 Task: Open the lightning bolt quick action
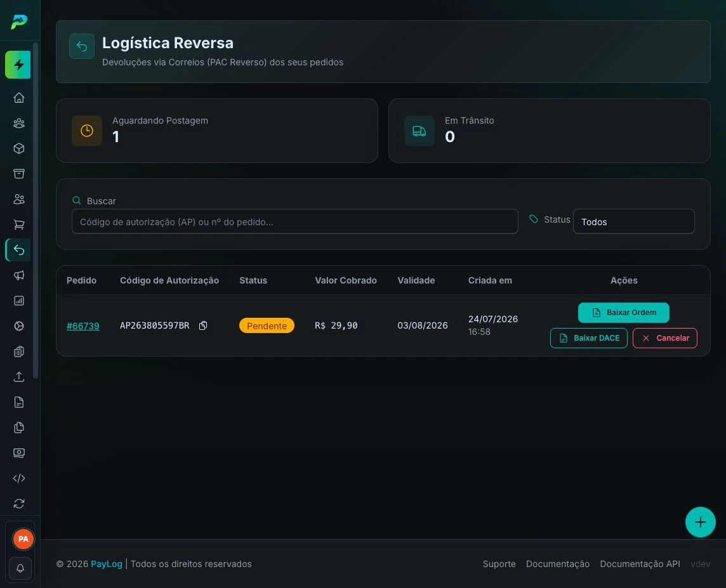pyautogui.click(x=18, y=65)
